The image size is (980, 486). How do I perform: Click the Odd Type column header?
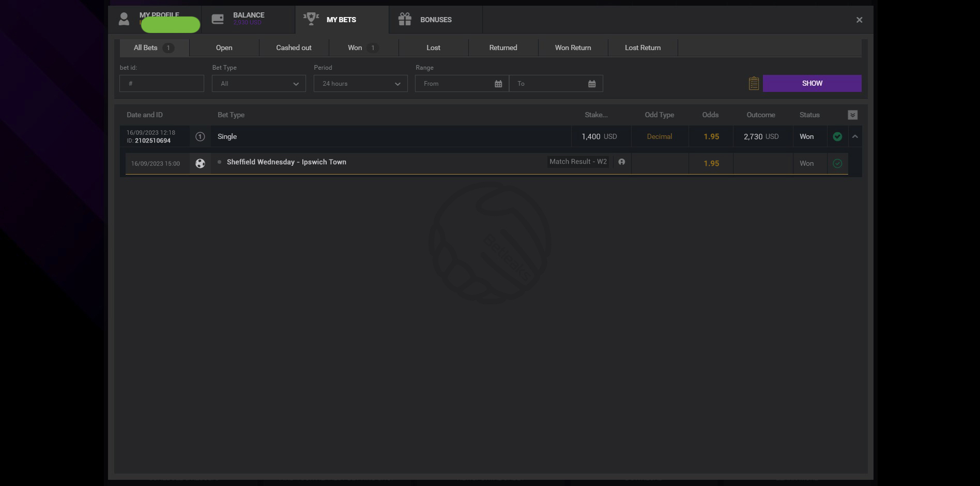(659, 115)
